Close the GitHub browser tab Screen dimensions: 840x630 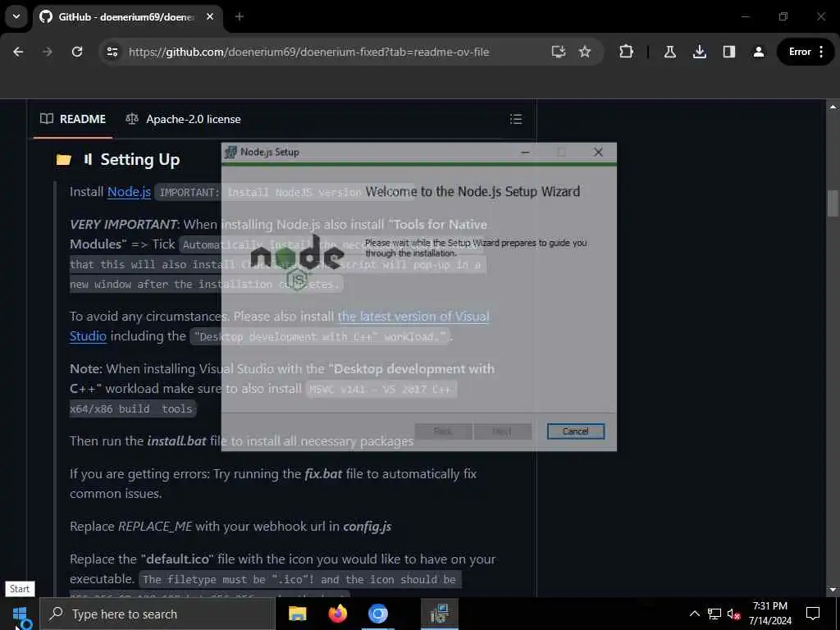coord(210,16)
